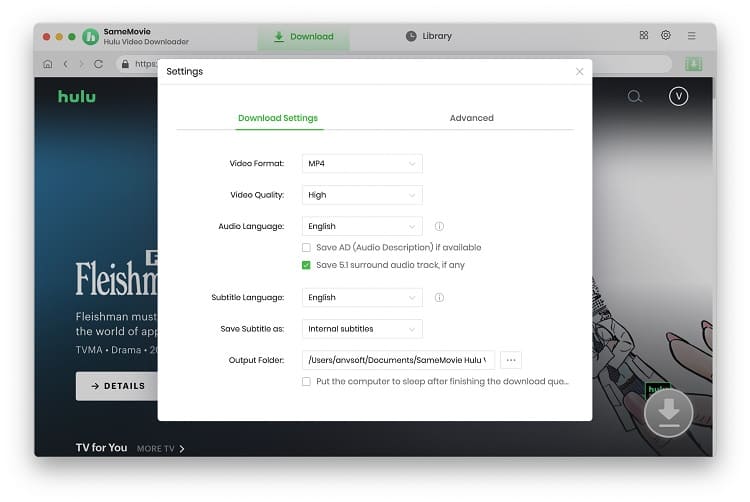Viewport: 750px width, 502px height.
Task: Click the TV for You heading
Action: [x=101, y=447]
